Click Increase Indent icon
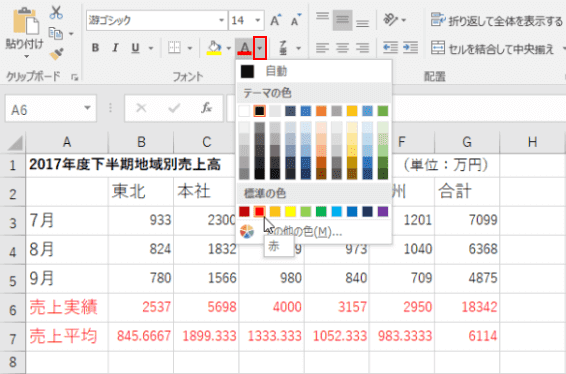 point(410,48)
